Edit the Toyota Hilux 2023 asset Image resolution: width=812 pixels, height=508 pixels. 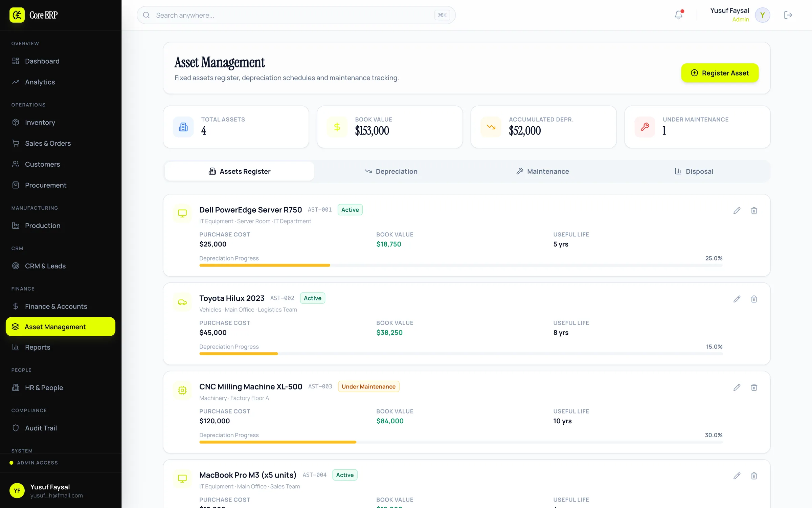[737, 299]
